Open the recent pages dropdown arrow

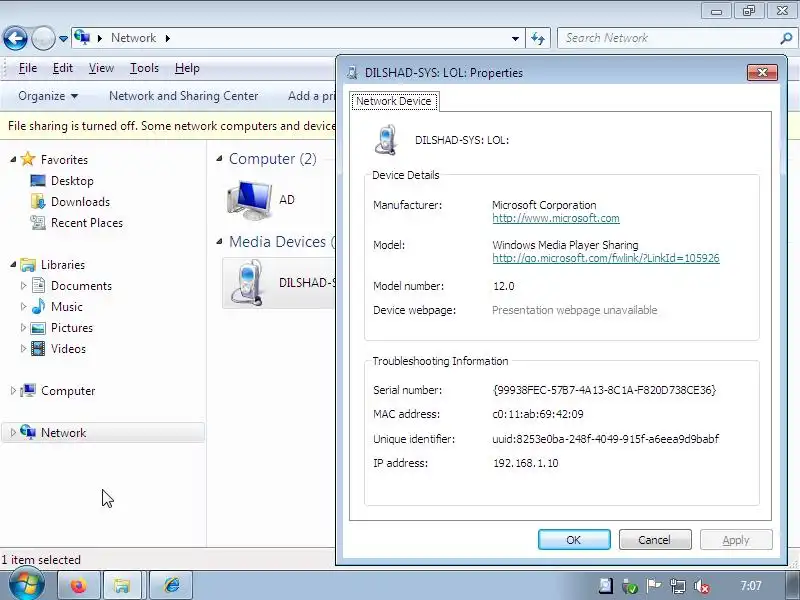(x=63, y=38)
